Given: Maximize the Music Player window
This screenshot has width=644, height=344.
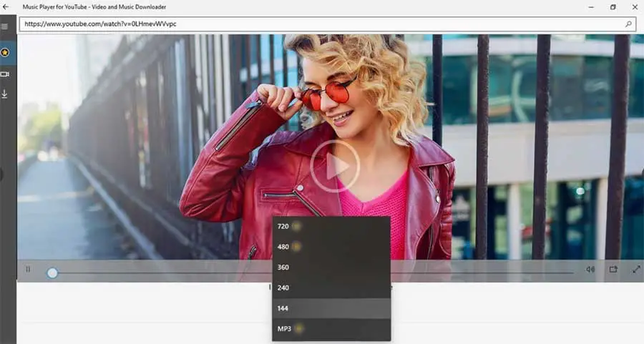Looking at the screenshot, I should [613, 6].
